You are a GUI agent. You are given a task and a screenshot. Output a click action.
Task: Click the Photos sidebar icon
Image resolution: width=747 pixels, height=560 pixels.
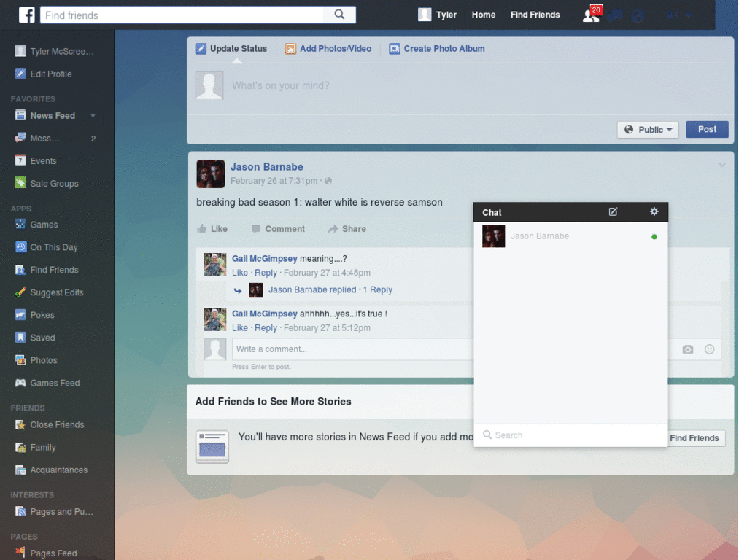tap(20, 360)
